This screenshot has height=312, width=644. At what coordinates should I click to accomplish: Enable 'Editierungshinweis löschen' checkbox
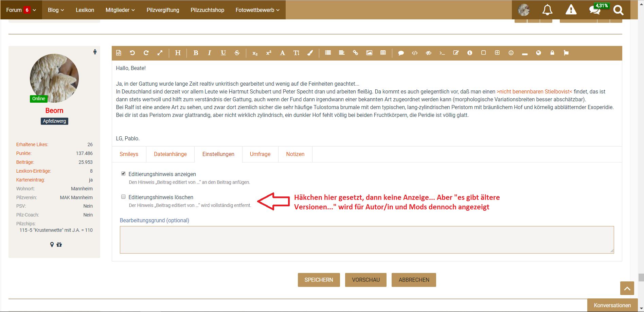123,197
